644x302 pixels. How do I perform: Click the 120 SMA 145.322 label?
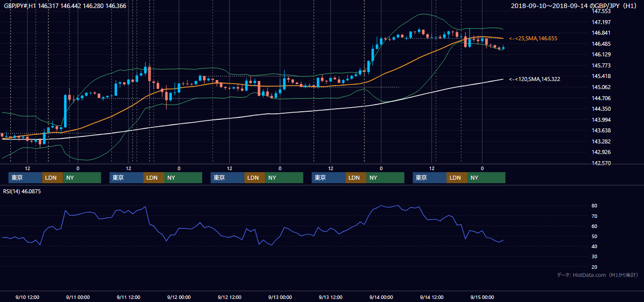click(x=535, y=79)
